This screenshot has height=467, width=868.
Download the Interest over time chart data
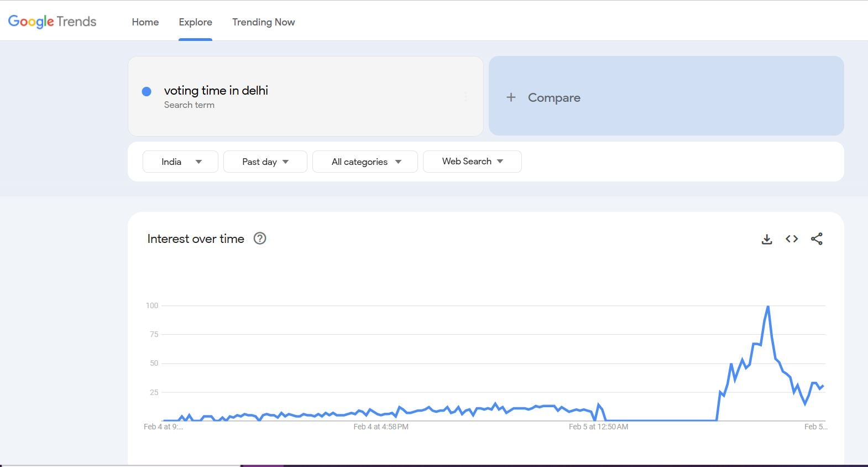[767, 239]
